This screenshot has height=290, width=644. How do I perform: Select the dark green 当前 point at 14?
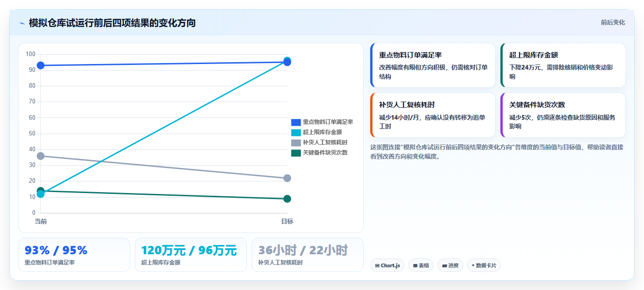41,190
